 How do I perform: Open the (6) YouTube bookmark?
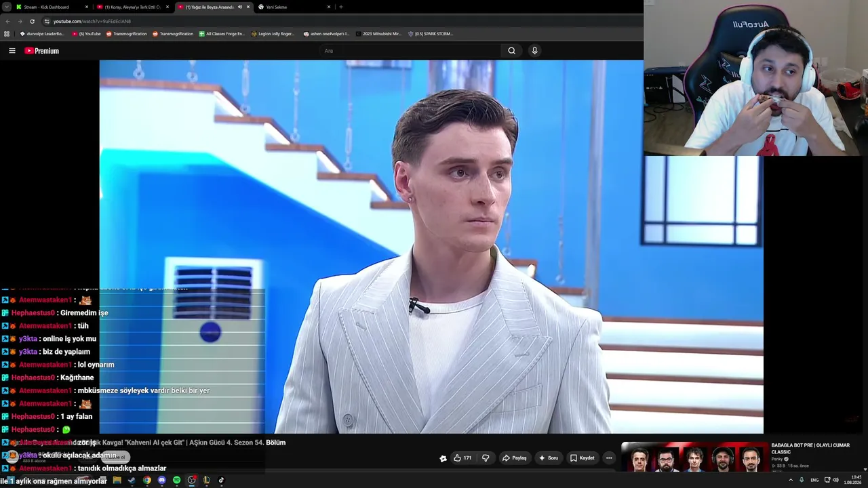[86, 34]
